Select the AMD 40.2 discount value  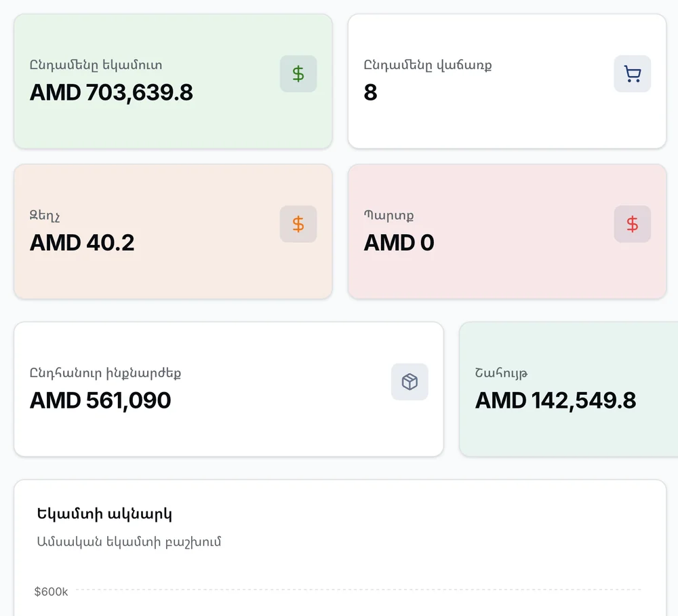pyautogui.click(x=82, y=243)
